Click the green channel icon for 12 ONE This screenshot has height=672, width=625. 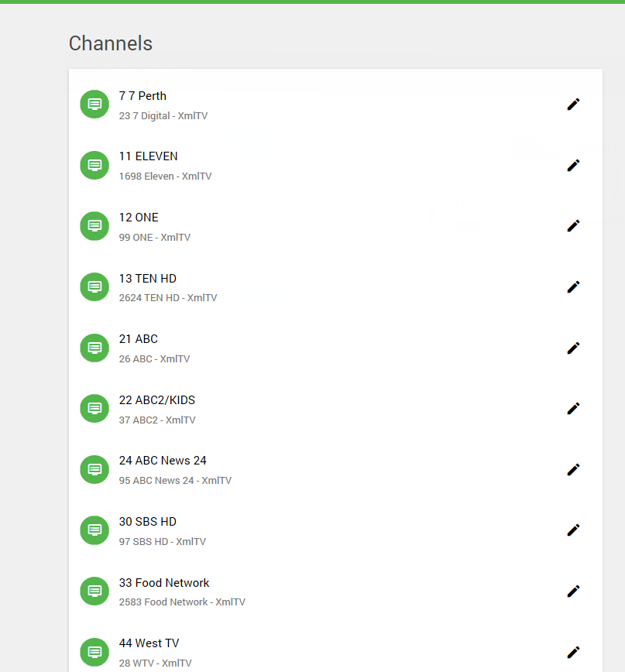click(x=94, y=226)
